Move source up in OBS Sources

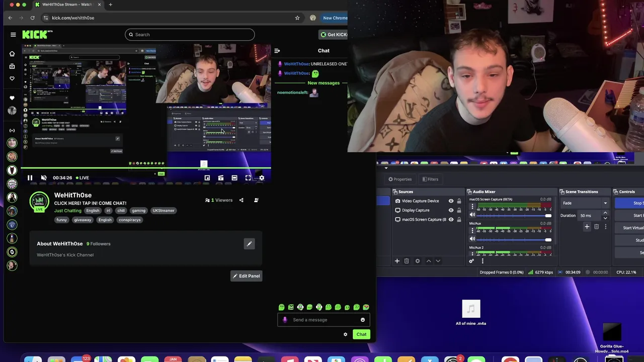[429, 261]
